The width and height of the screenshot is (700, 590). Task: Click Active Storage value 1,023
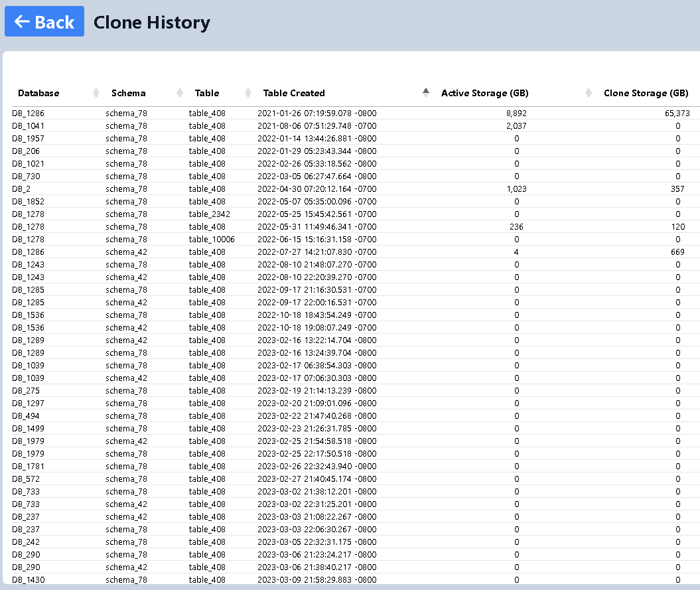516,189
